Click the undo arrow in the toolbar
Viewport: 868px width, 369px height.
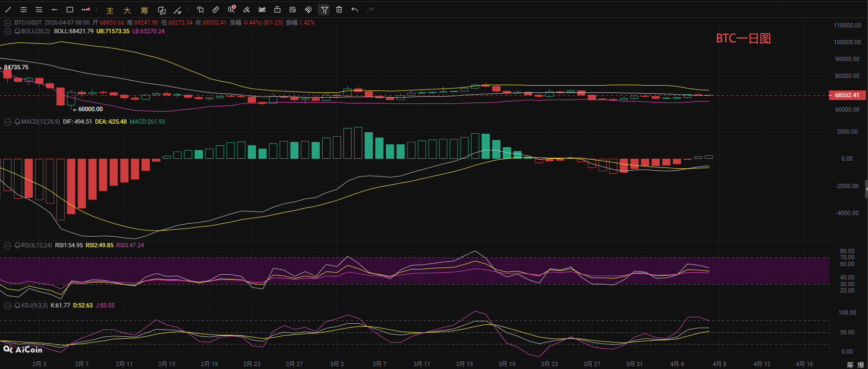[355, 10]
